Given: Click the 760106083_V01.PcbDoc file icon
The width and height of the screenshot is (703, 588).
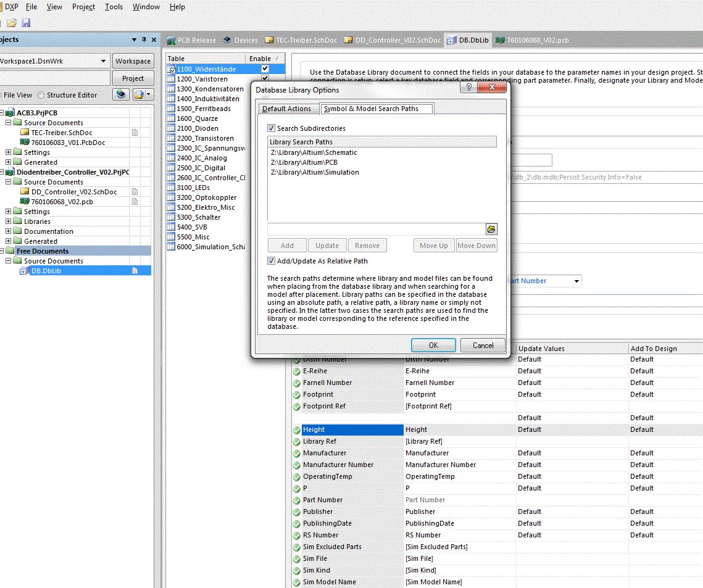Looking at the screenshot, I should [x=25, y=143].
